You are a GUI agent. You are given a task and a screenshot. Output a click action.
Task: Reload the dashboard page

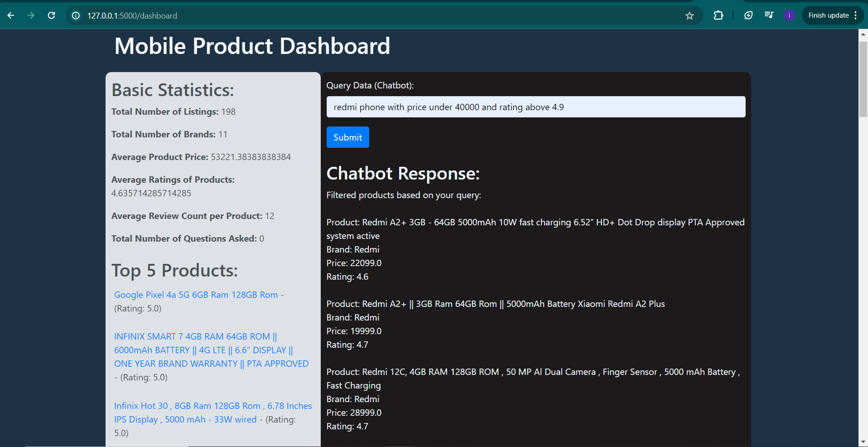(x=51, y=15)
